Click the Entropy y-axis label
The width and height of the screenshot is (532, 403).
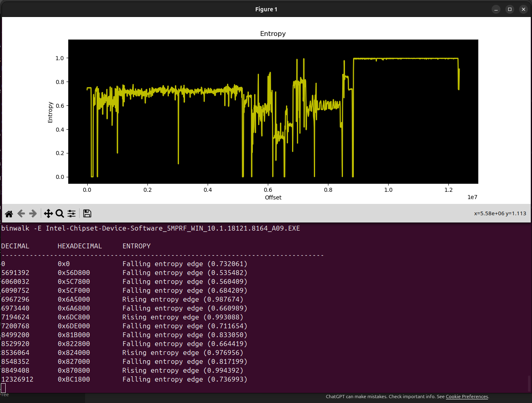click(50, 112)
